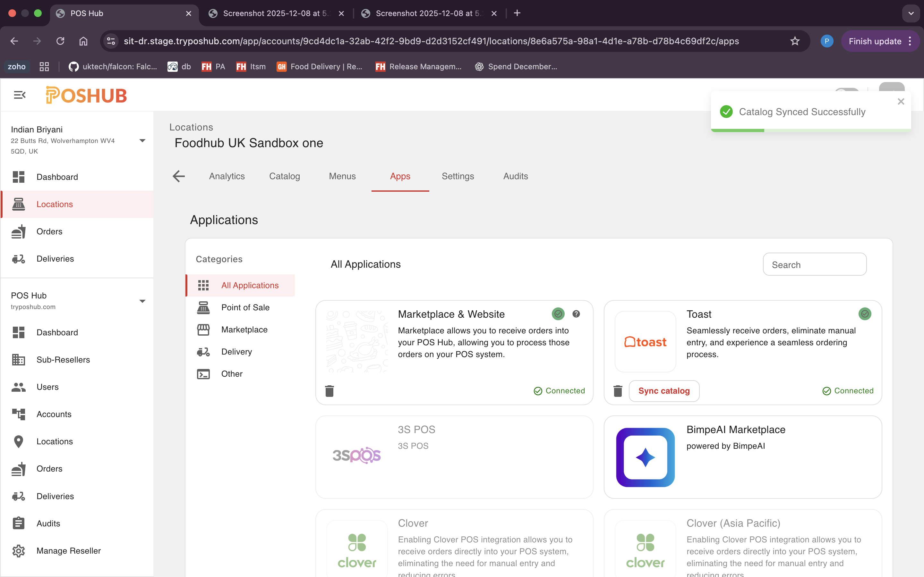
Task: Dismiss the Catalog Synced notification
Action: click(901, 101)
